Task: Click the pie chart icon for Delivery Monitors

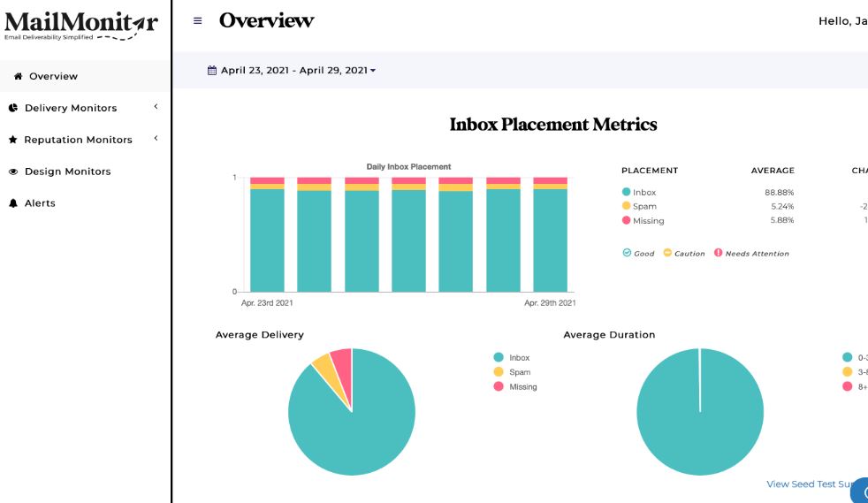Action: click(13, 108)
